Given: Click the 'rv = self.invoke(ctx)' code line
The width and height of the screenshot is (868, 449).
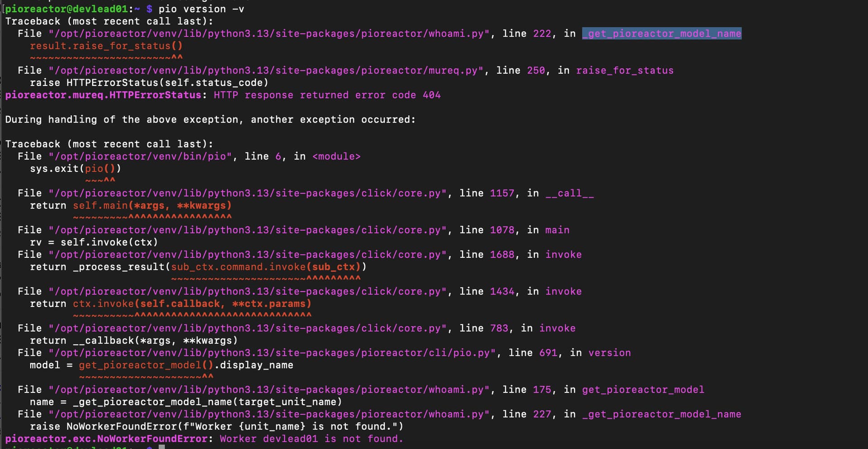Looking at the screenshot, I should click(94, 242).
